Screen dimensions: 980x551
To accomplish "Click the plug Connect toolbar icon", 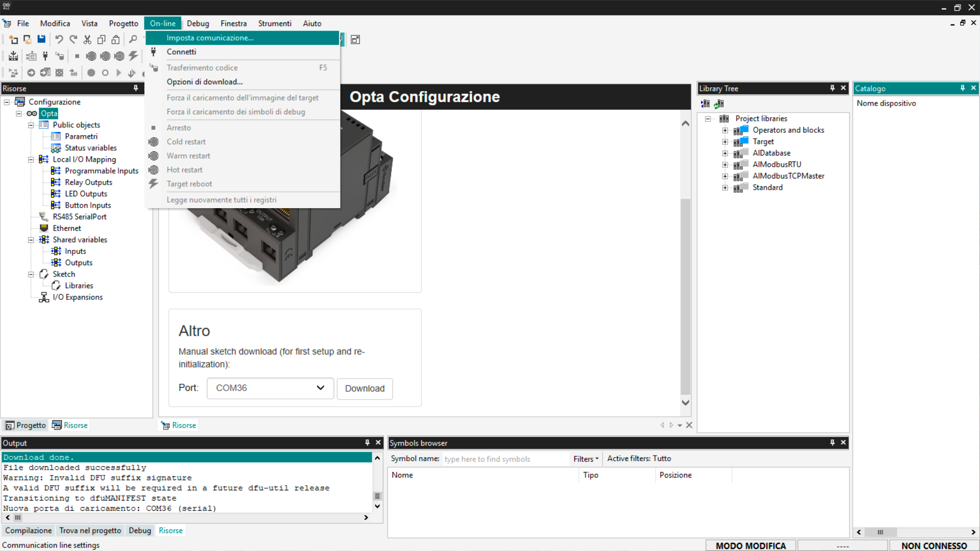I will pos(45,56).
